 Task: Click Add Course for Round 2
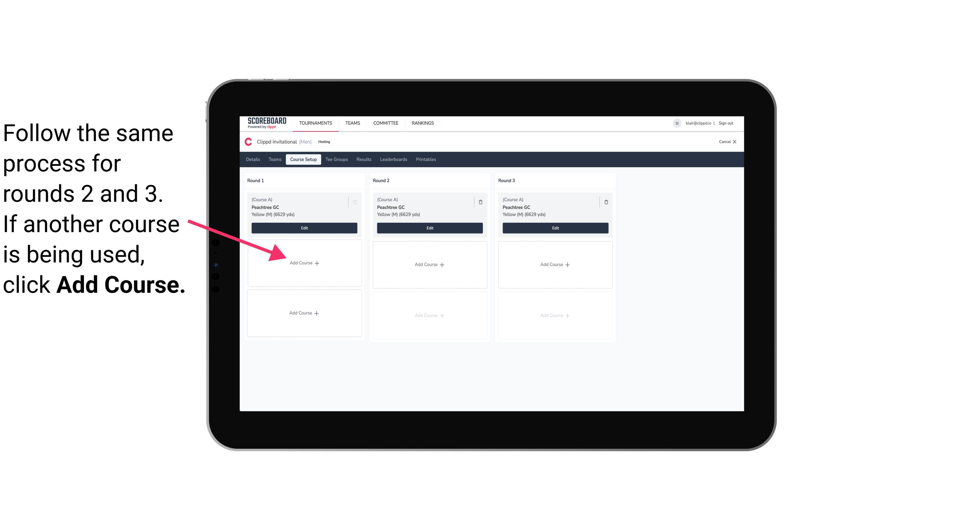[428, 264]
